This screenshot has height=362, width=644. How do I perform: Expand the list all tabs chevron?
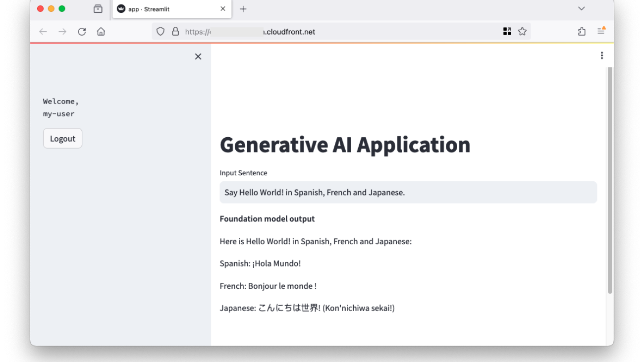(x=582, y=8)
